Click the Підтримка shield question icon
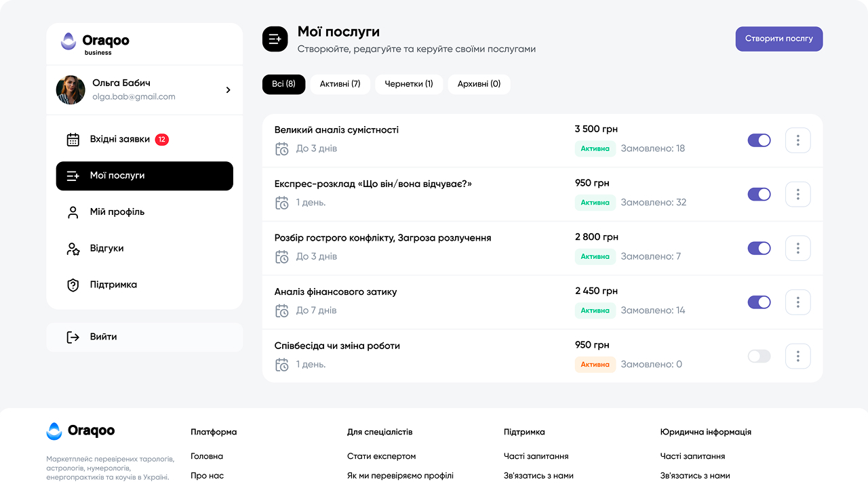 [73, 285]
